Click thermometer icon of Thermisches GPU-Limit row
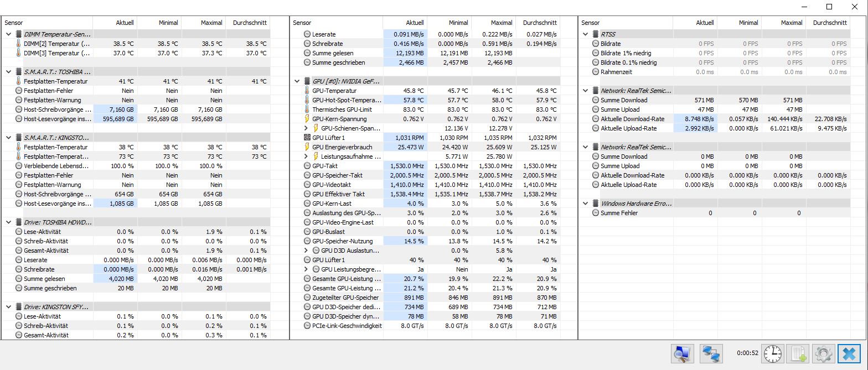868x370 pixels. tap(308, 110)
